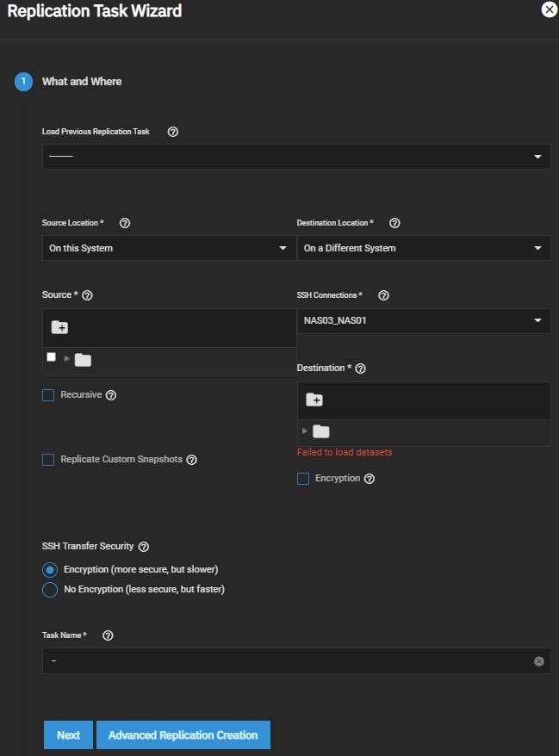The width and height of the screenshot is (559, 756).
Task: Click help icon beside SSH Transfer Security
Action: [x=144, y=547]
